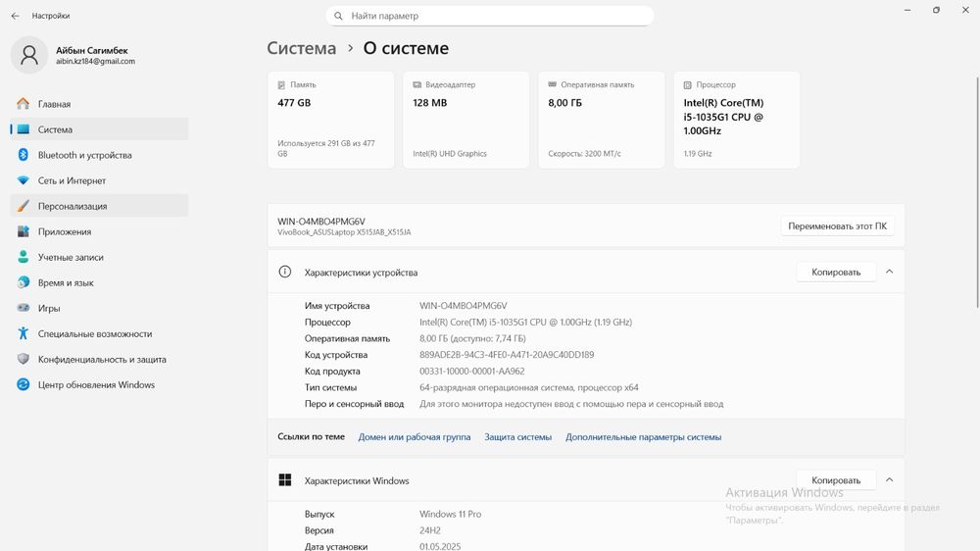Open the Приложения section
Image resolution: width=980 pixels, height=551 pixels.
coord(65,231)
